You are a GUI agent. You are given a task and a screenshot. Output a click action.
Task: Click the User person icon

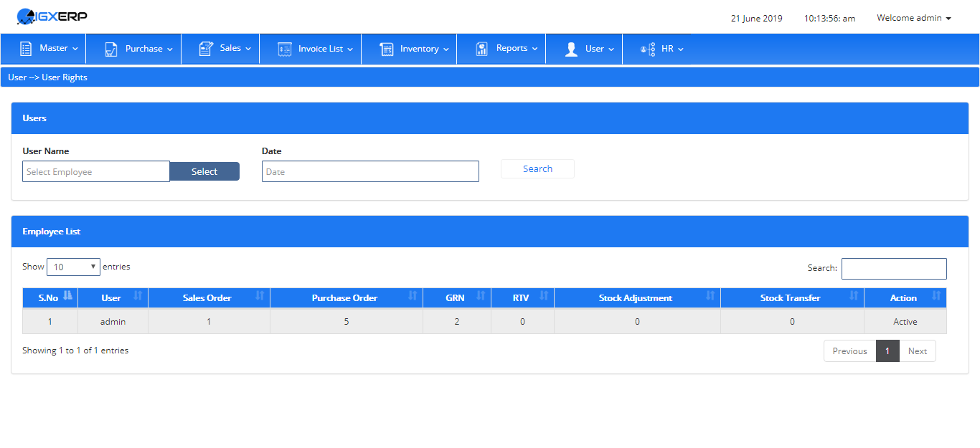pyautogui.click(x=571, y=49)
